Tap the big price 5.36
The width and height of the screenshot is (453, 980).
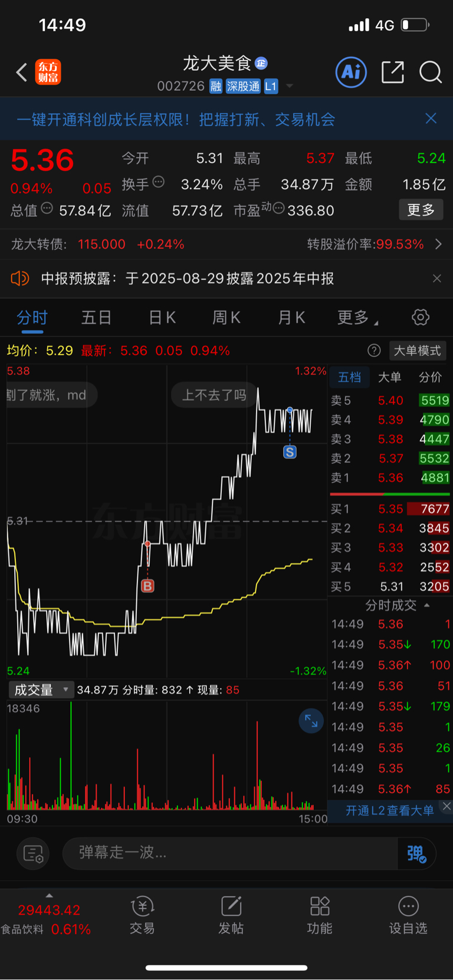[x=42, y=160]
